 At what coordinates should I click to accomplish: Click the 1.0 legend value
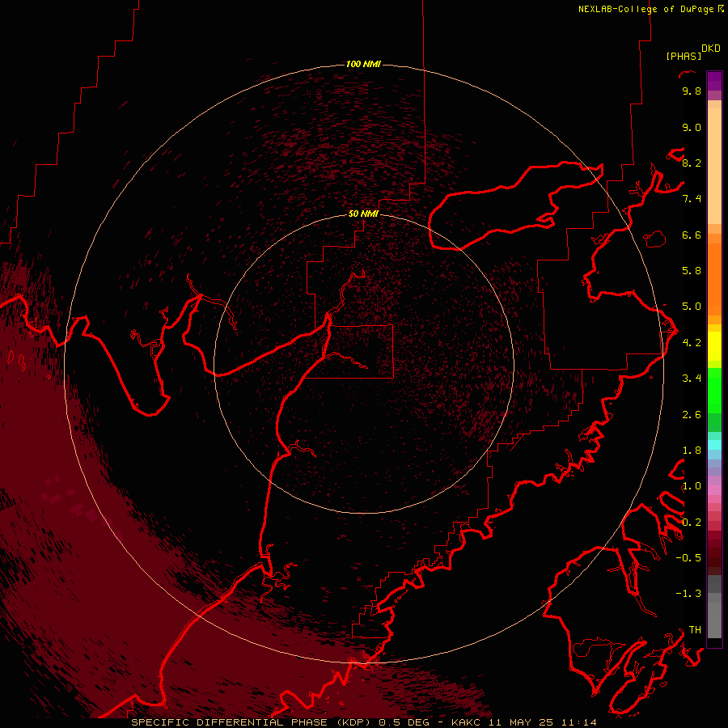[692, 486]
